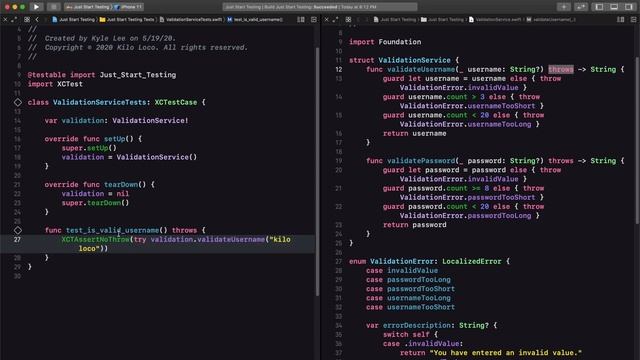This screenshot has height=360, width=640.
Task: Select Just Start Testing Tests folder breadcrumb
Action: tap(127, 19)
